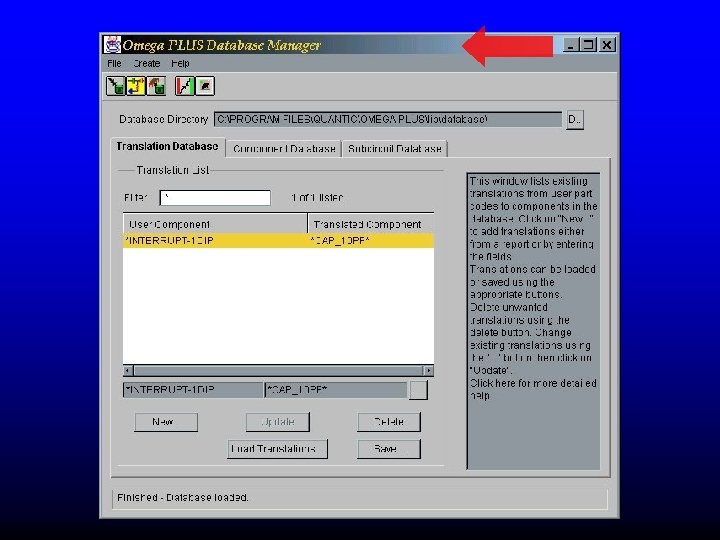
Task: Click inside the Database Directory path field
Action: pyautogui.click(x=388, y=119)
